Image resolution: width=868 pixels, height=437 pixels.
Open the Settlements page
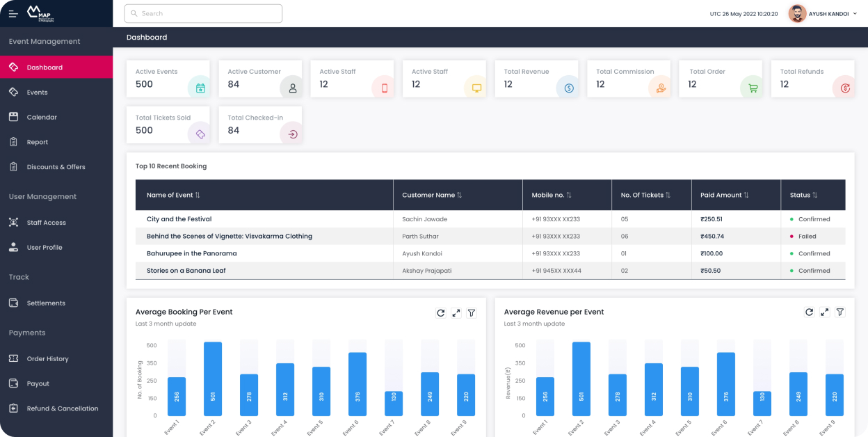point(46,303)
